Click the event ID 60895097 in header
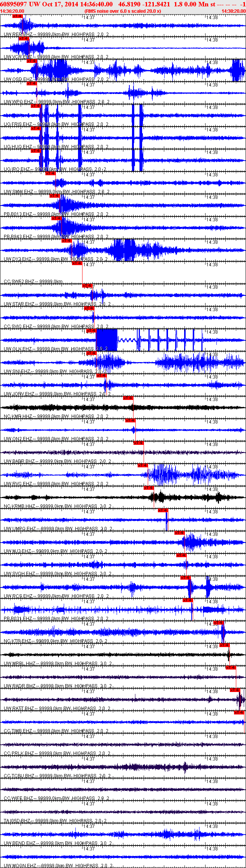 (x=13, y=4)
